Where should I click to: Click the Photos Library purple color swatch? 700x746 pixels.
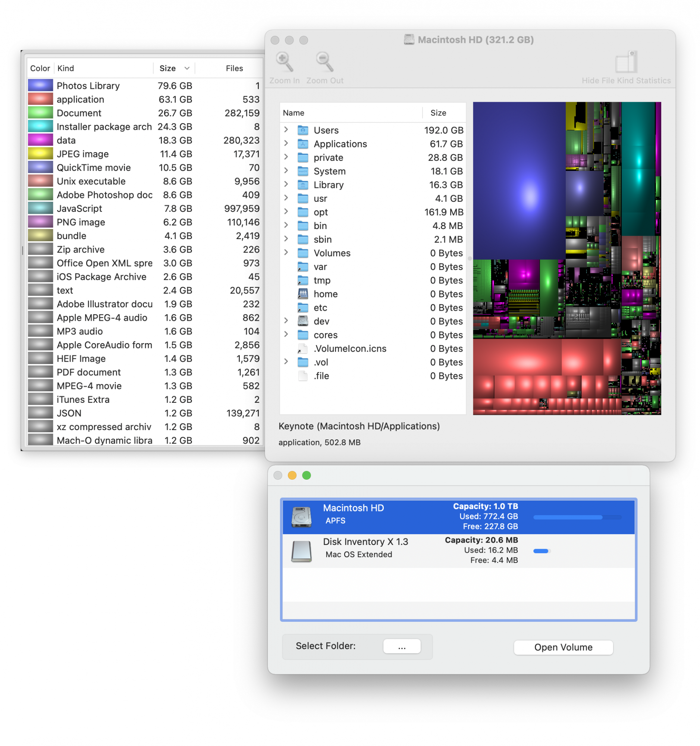(x=40, y=85)
